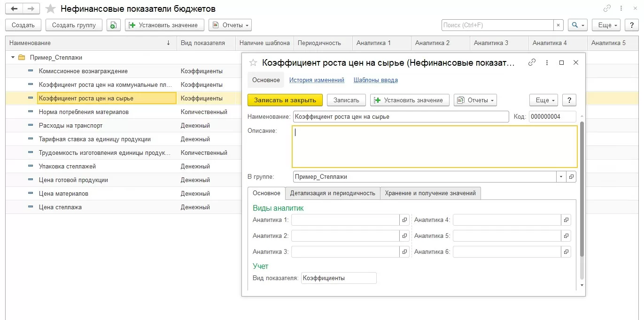Viewport: 644px width, 320px height.
Task: Click inside the Описание text field
Action: [x=434, y=146]
